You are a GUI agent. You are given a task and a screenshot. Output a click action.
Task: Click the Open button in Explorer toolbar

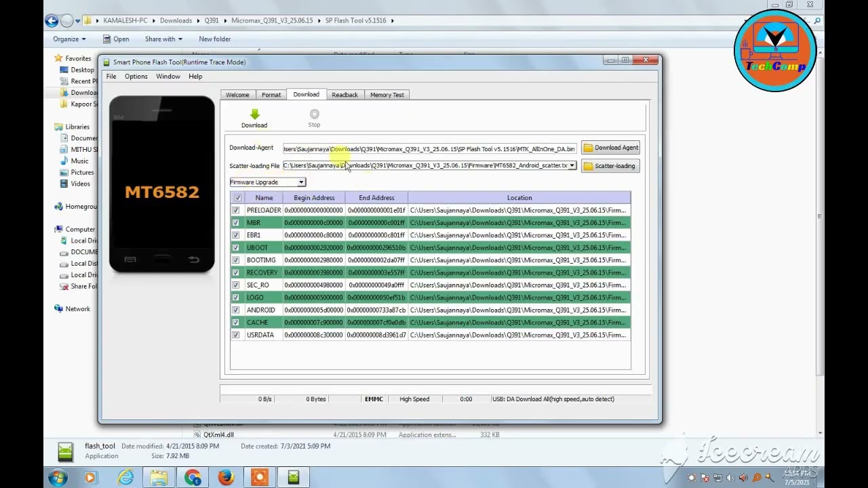(115, 39)
